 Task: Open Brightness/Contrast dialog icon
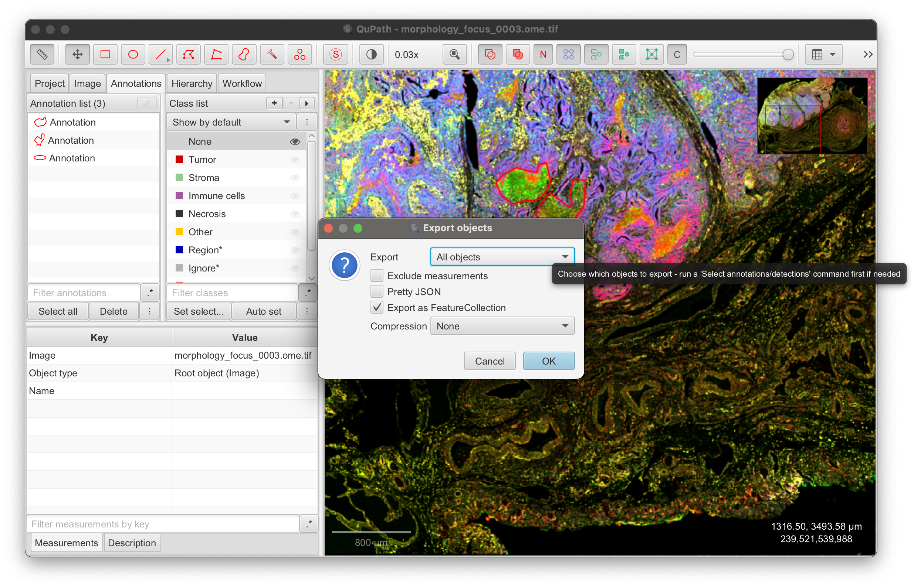pos(371,55)
